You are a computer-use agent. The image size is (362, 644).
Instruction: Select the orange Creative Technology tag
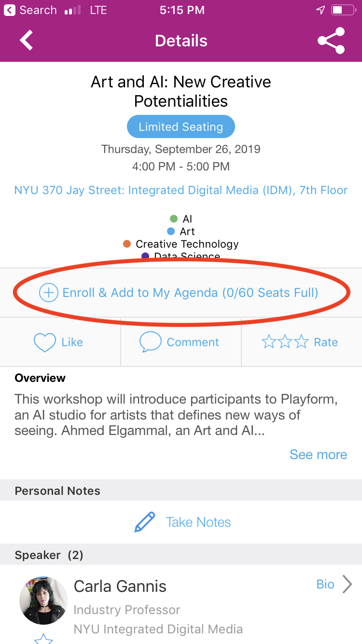[181, 244]
